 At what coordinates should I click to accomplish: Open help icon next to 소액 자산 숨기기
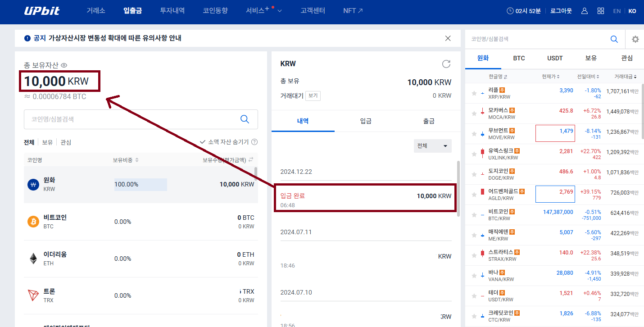[254, 142]
